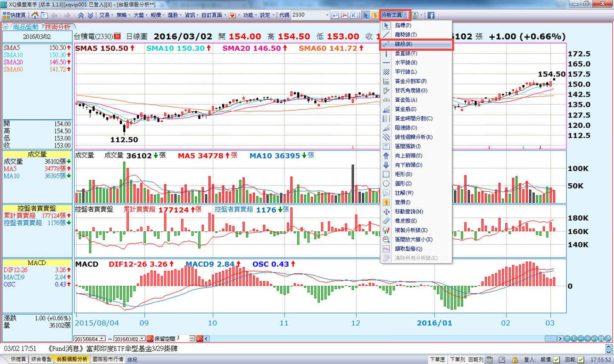Select 區間放大縮小(X) from the menu
This screenshot has width=614, height=364.
pos(416,240)
